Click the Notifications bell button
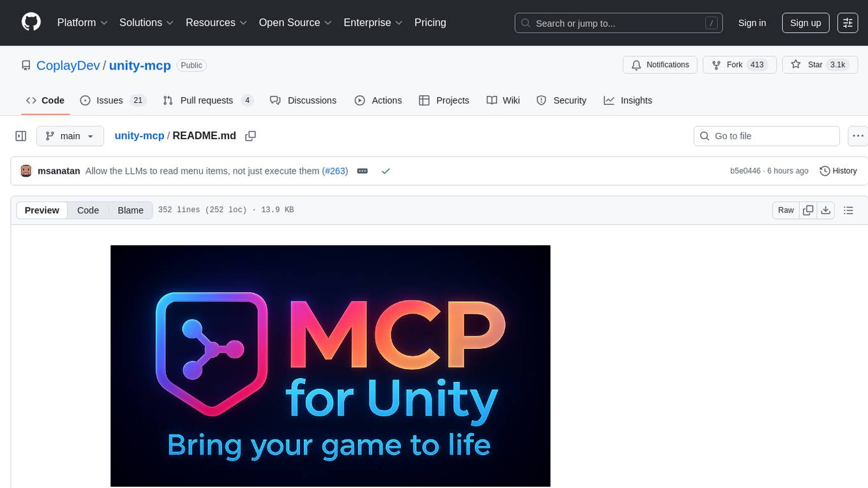868x488 pixels. pyautogui.click(x=660, y=65)
